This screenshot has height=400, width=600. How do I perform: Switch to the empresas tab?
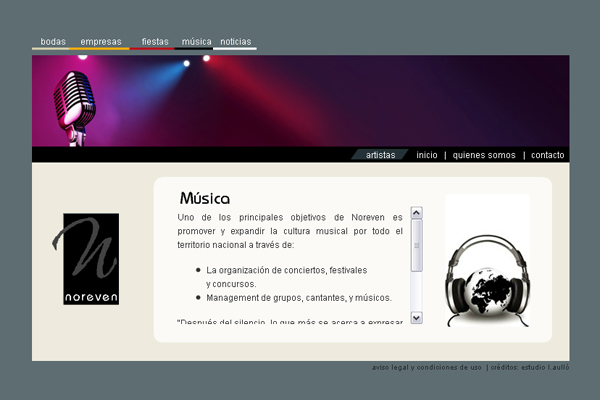click(101, 42)
